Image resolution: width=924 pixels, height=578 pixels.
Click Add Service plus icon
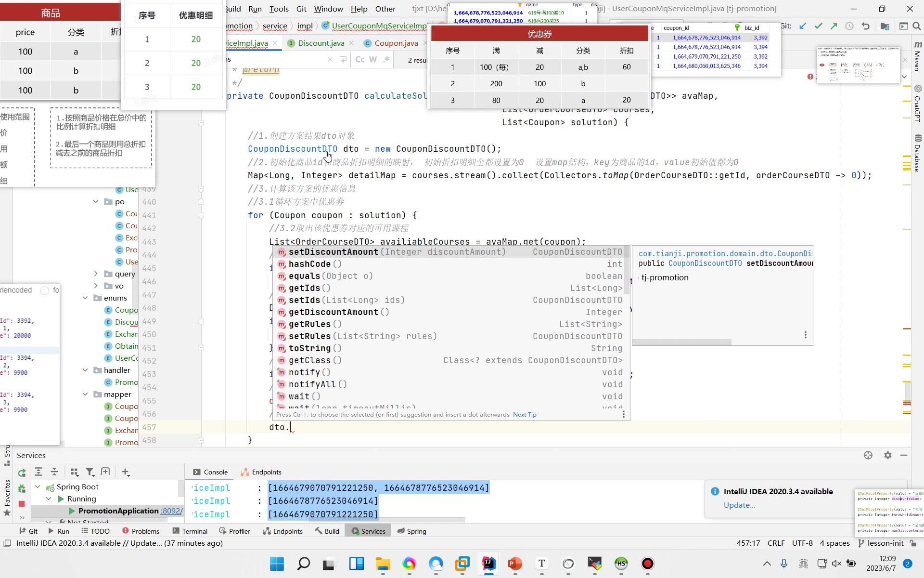(126, 472)
